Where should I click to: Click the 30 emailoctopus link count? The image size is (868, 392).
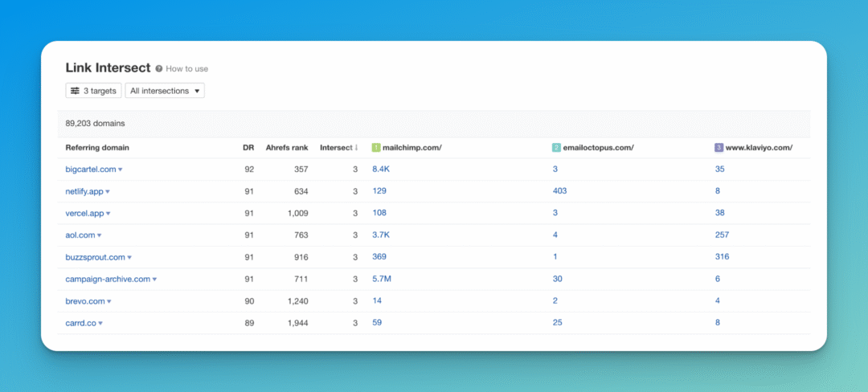pos(558,279)
